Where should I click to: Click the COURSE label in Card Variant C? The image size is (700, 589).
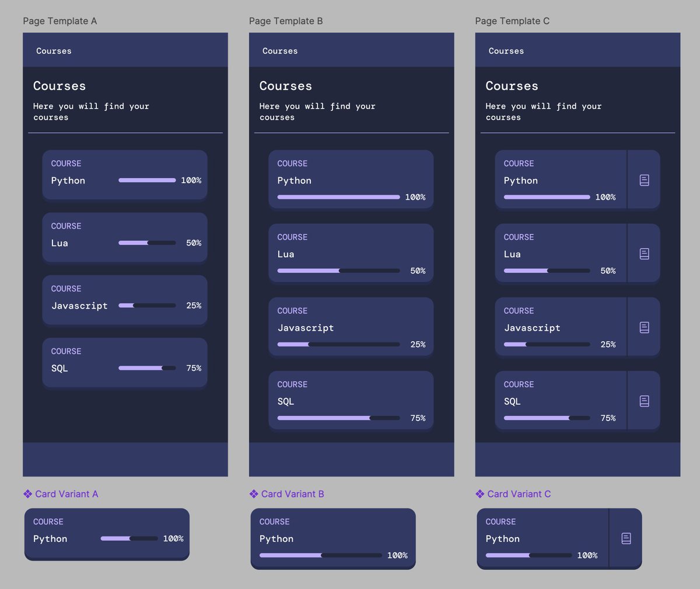coord(501,522)
